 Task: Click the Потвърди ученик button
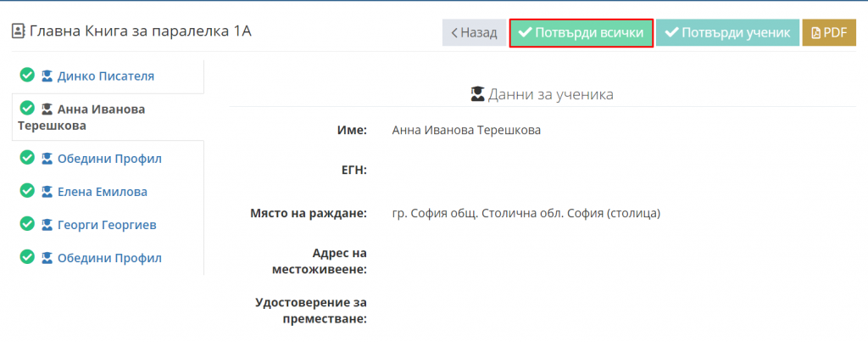[728, 33]
